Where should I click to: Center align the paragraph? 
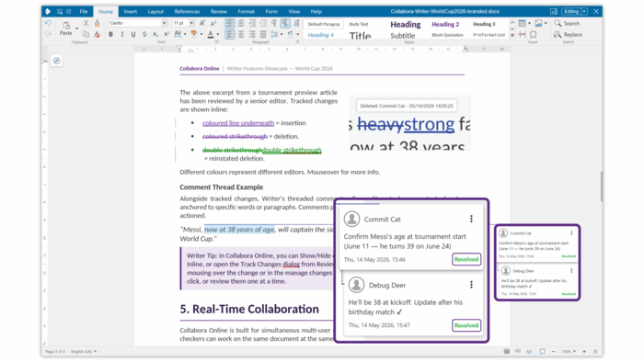[x=241, y=34]
